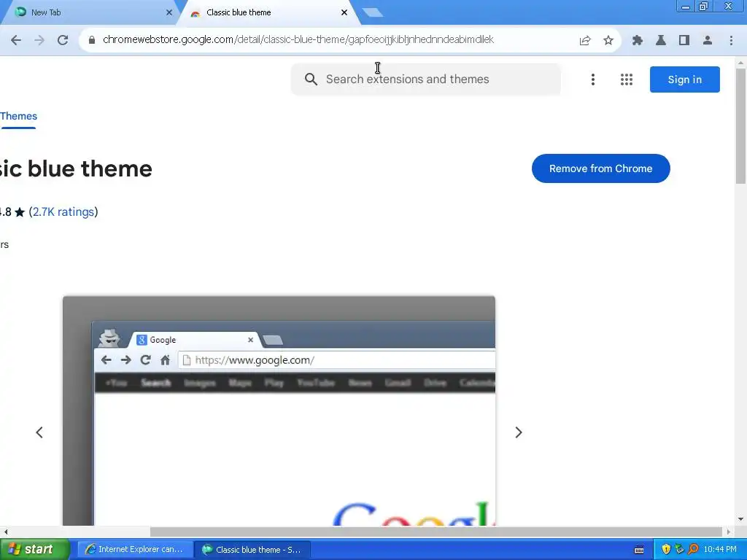
Task: Click the scroll-down arrow of vertical scrollbar
Action: click(740, 519)
